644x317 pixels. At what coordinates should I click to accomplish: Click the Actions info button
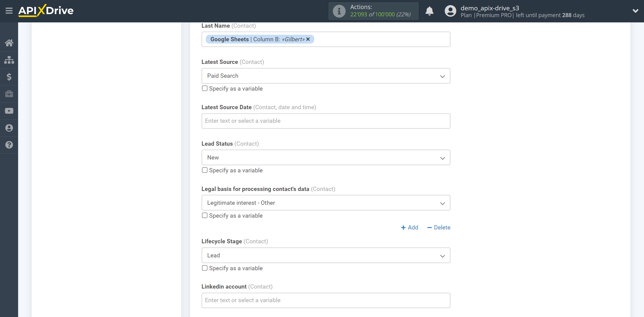339,11
